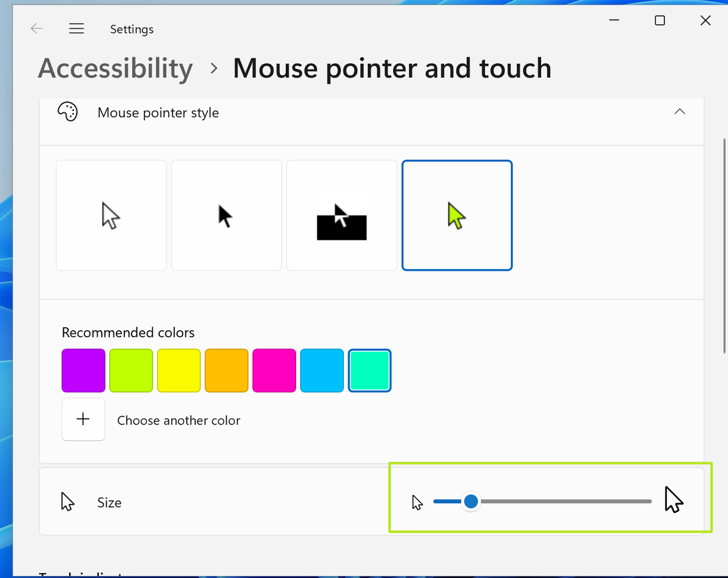Click the pointer Size slider handle
The height and width of the screenshot is (578, 728).
(x=471, y=501)
